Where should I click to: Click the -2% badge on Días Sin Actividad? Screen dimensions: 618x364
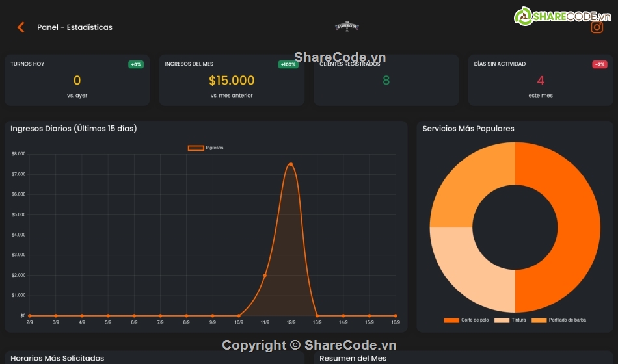click(x=599, y=64)
